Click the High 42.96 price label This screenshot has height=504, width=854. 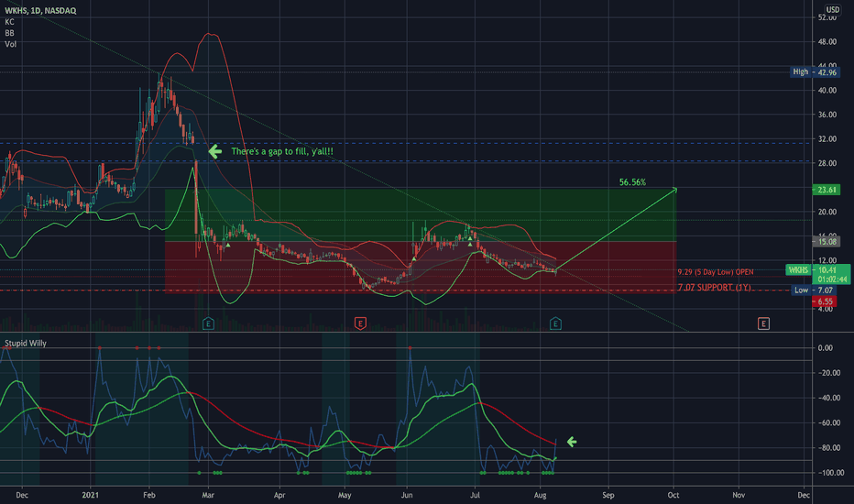pos(815,71)
